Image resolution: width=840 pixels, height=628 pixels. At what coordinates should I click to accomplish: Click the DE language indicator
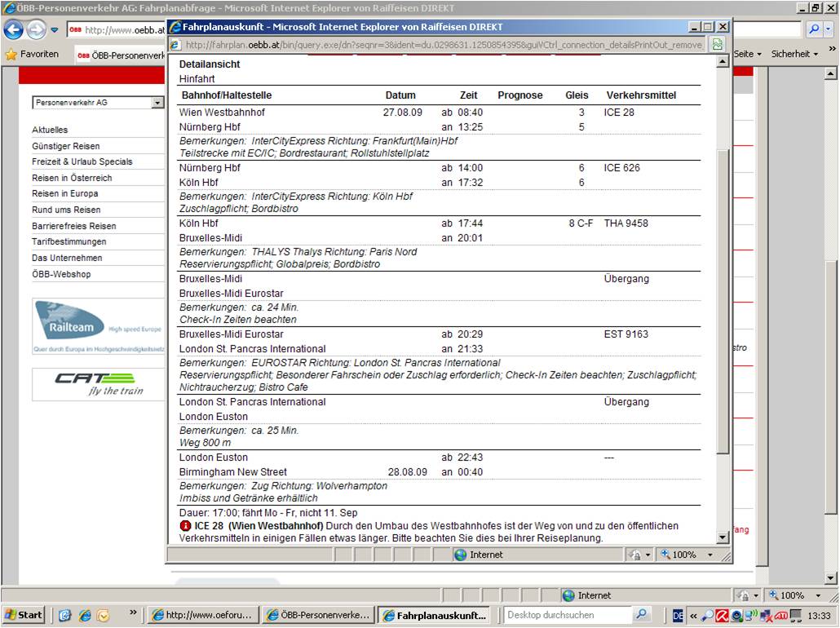pos(678,616)
